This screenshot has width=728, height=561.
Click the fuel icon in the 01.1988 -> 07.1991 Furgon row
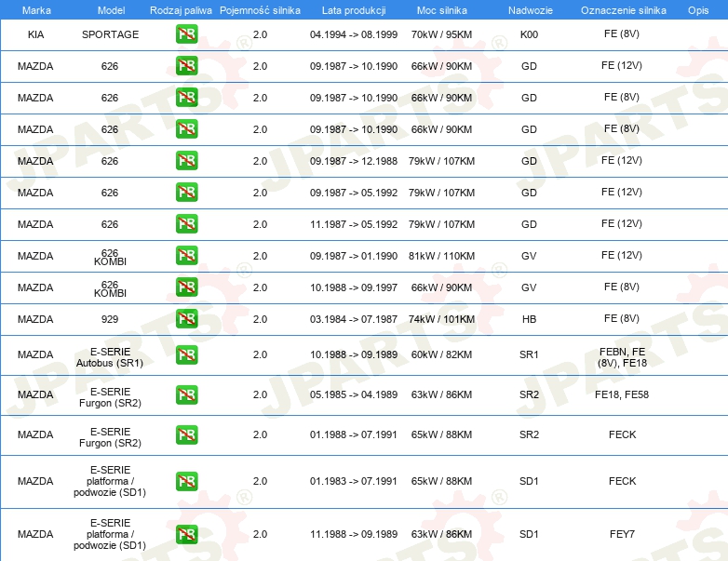coord(186,434)
